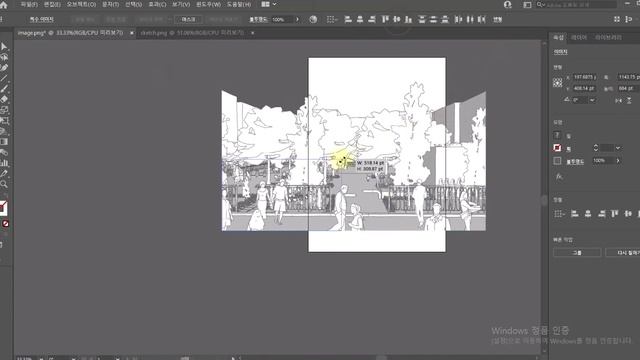Click horizontal align left in control bar
640x360 pixels.
point(348,19)
